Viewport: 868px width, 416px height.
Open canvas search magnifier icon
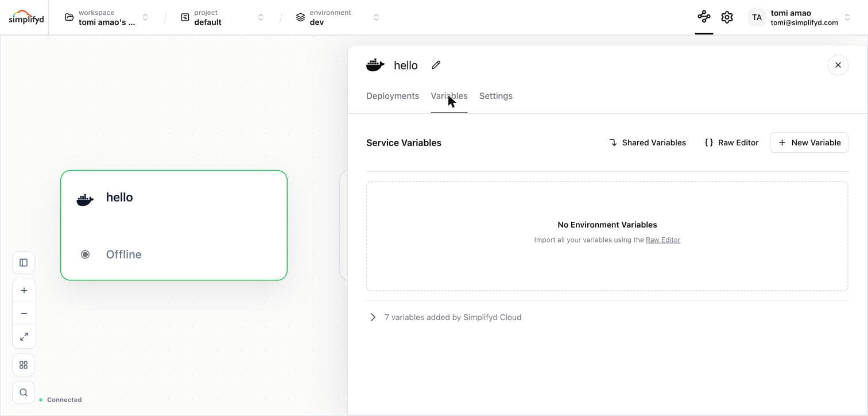[x=24, y=392]
